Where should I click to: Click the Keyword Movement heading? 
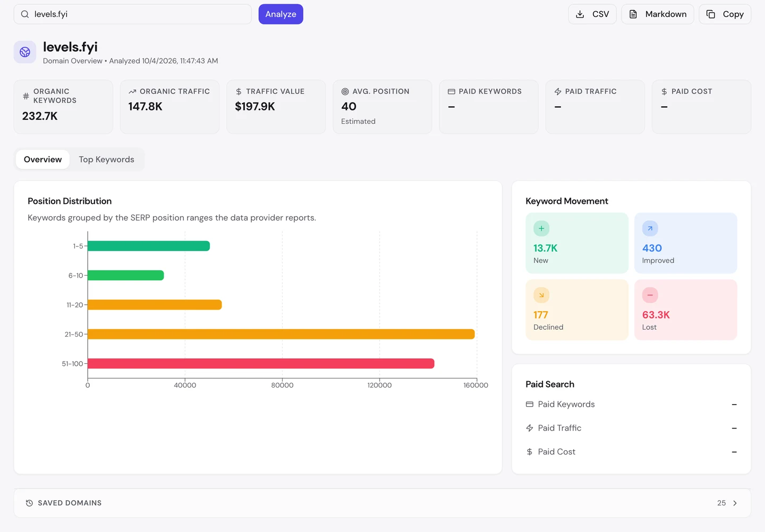point(567,201)
